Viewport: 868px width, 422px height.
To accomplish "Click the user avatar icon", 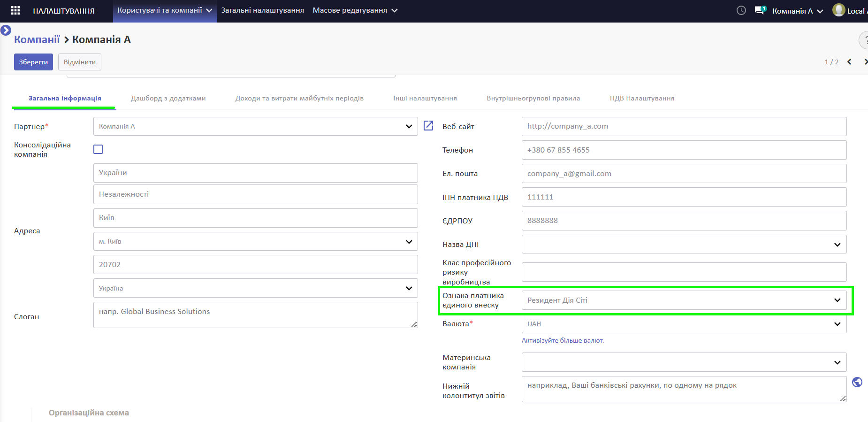I will coord(838,10).
